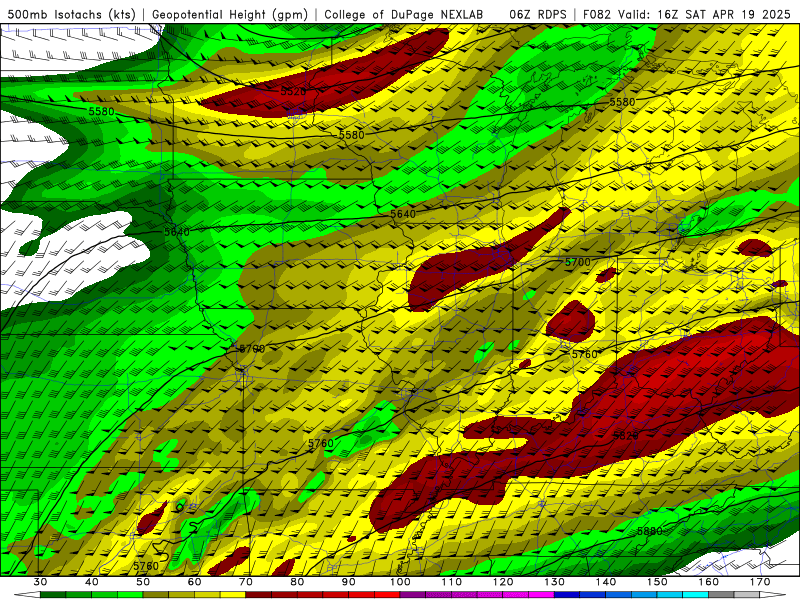Click the 70 knots legend label
The width and height of the screenshot is (800, 600).
246,582
